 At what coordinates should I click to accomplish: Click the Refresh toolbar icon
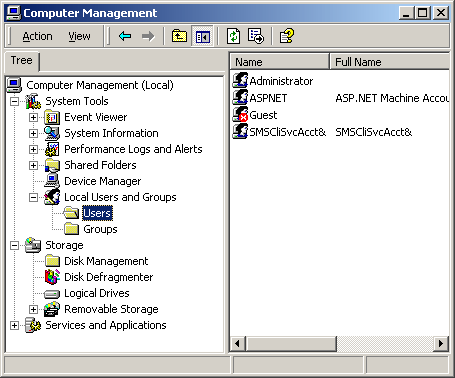(x=233, y=36)
